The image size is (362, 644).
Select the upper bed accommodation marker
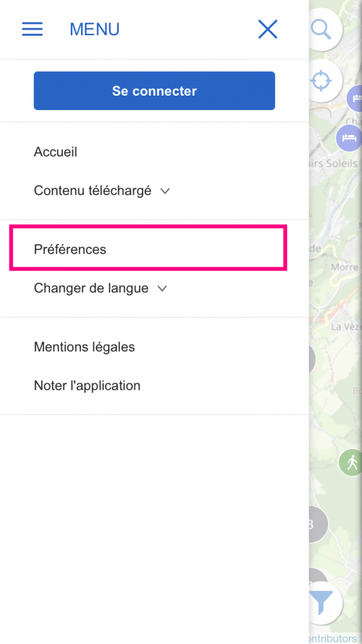point(354,98)
